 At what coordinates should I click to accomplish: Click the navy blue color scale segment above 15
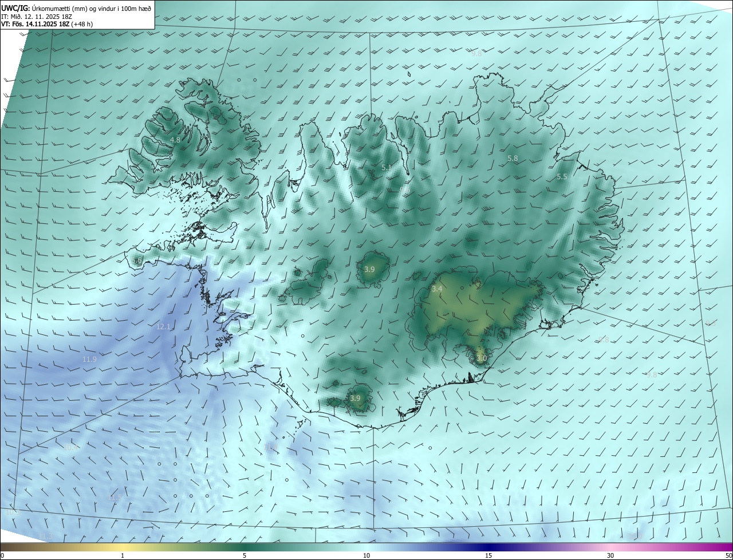click(488, 547)
